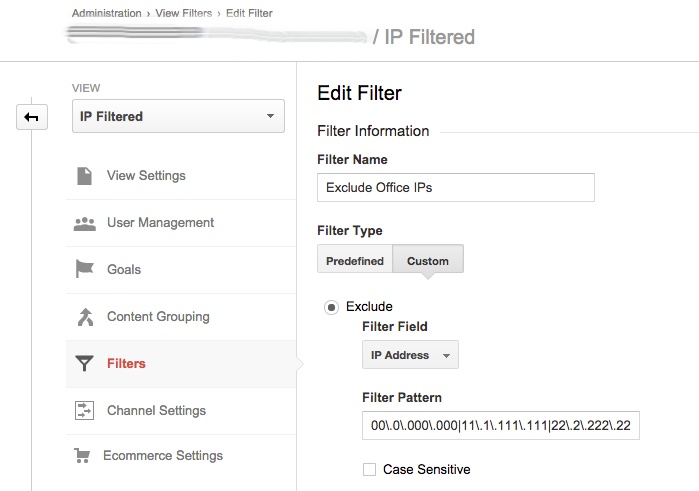Click the View Settings document icon
This screenshot has height=491, width=699.
85,176
